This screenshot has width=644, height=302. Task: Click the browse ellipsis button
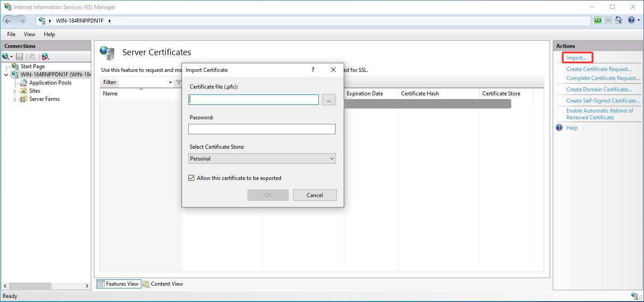click(x=329, y=100)
